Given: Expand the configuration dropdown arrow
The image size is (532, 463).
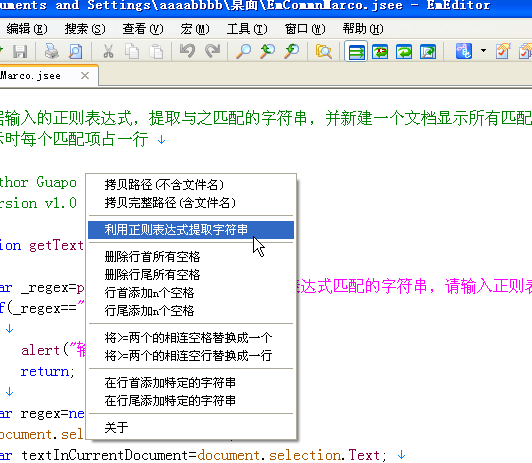Looking at the screenshot, I should (x=483, y=51).
